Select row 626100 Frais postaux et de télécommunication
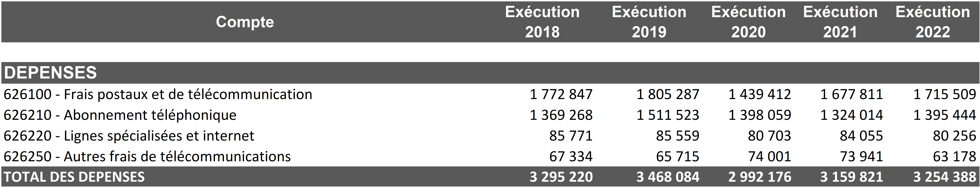The width and height of the screenshot is (980, 187). point(158,94)
